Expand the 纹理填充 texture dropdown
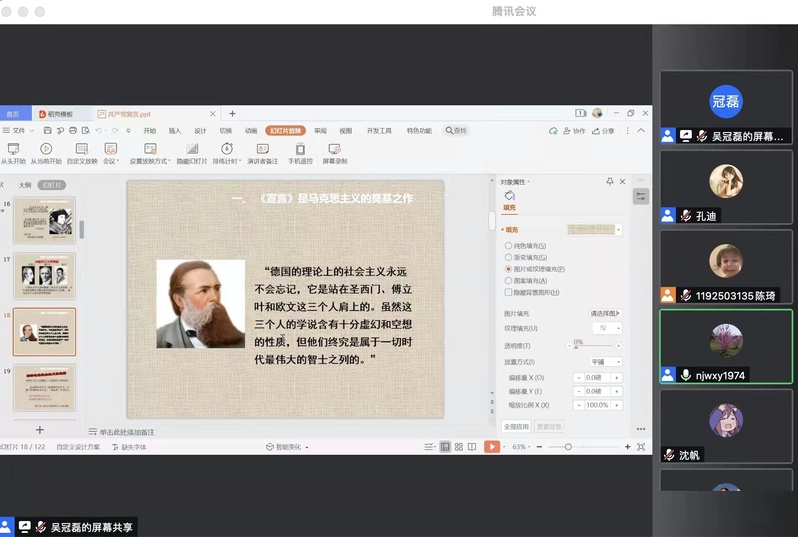 (x=605, y=328)
